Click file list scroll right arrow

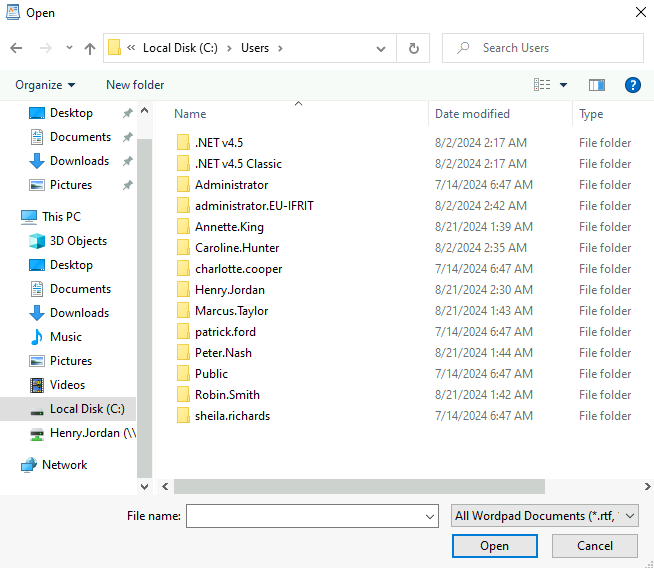647,487
